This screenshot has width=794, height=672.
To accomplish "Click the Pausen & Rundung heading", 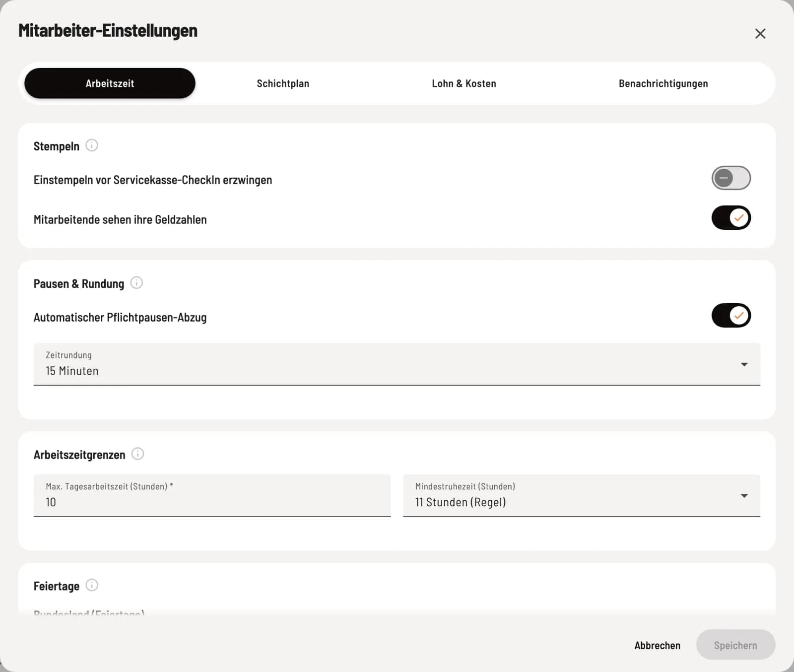I will coord(79,284).
